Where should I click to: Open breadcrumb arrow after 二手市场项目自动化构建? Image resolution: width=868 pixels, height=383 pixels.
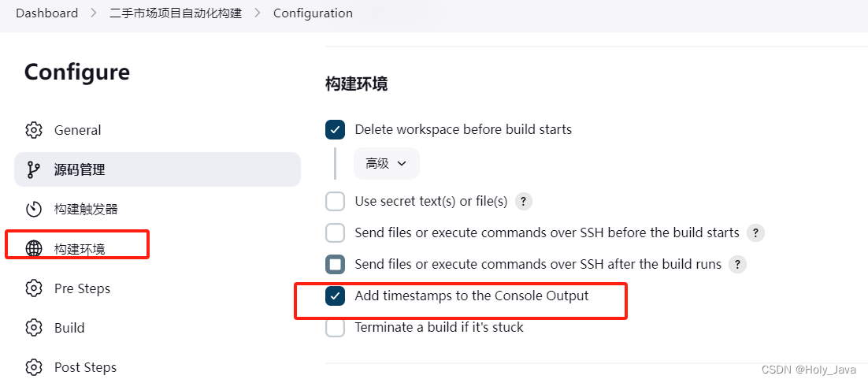click(x=258, y=13)
